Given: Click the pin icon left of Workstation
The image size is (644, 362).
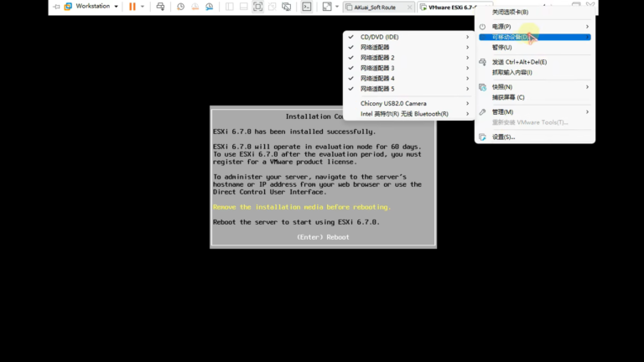Looking at the screenshot, I should [57, 7].
